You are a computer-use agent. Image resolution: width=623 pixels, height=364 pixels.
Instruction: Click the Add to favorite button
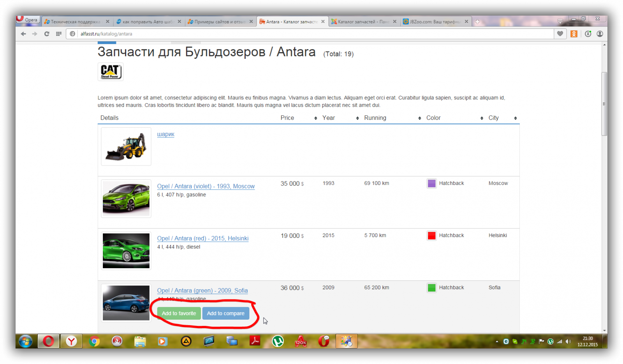tap(179, 313)
